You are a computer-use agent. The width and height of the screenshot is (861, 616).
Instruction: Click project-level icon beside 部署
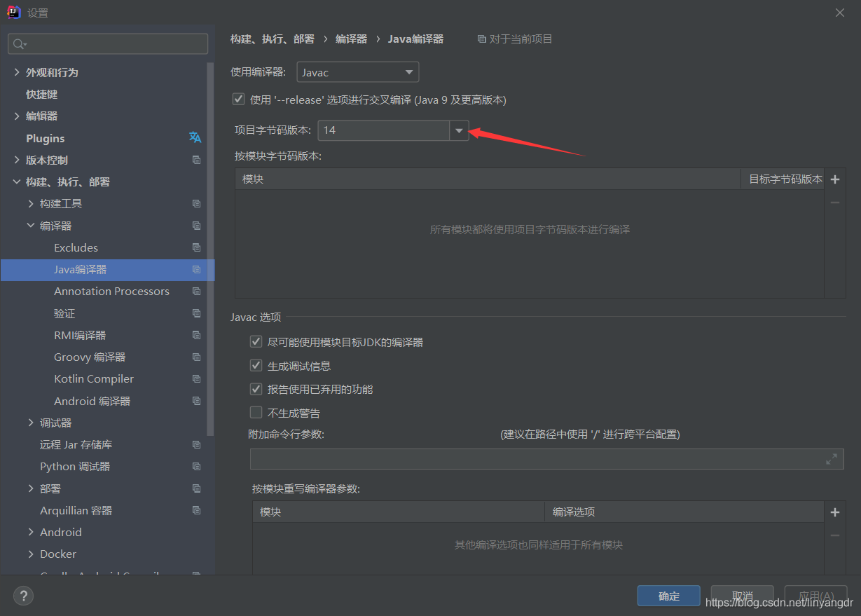click(x=196, y=488)
